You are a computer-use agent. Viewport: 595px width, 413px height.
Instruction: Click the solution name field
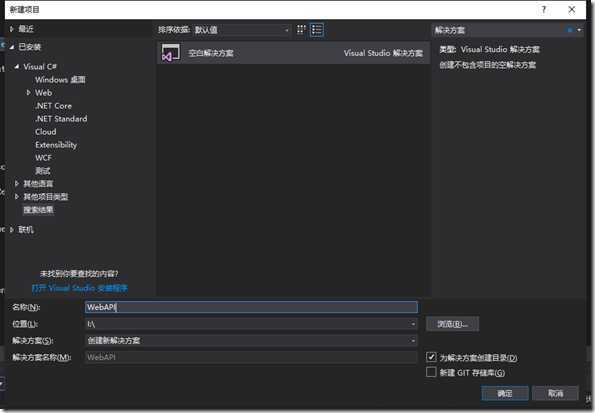(251, 357)
